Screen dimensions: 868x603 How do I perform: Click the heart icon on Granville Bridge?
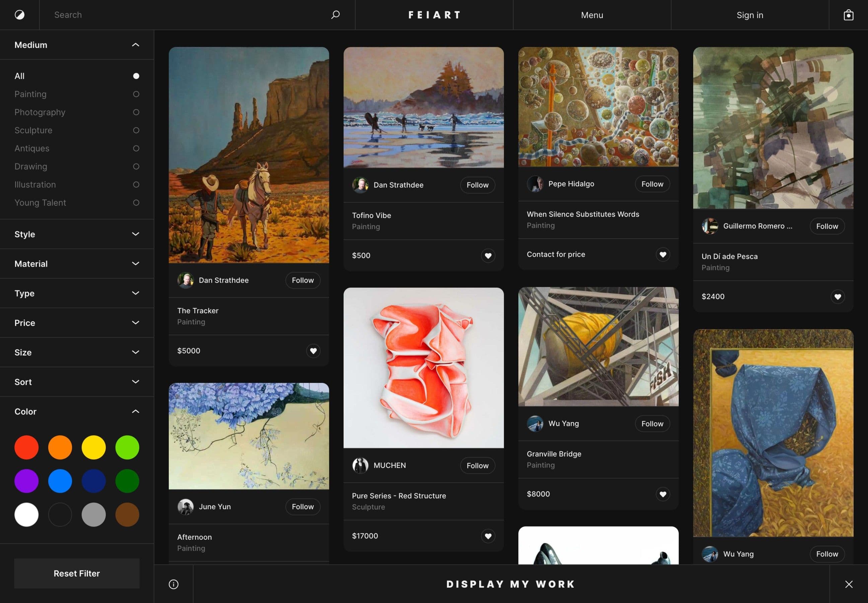pos(663,494)
